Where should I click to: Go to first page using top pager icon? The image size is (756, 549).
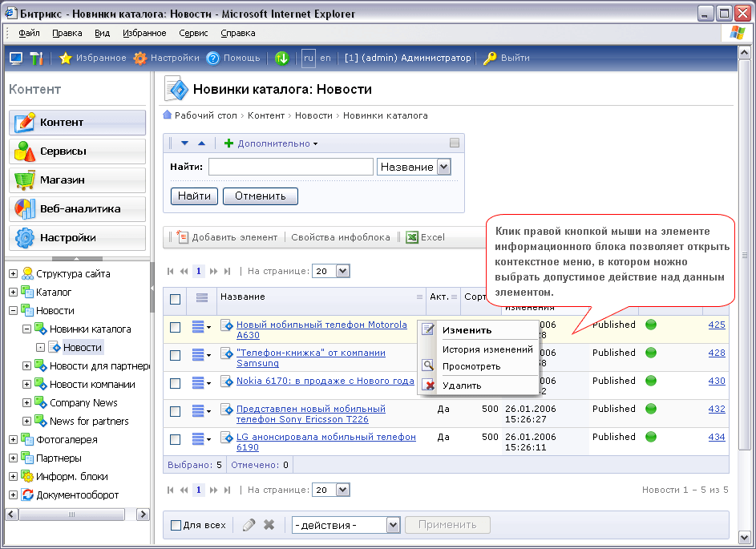click(170, 272)
